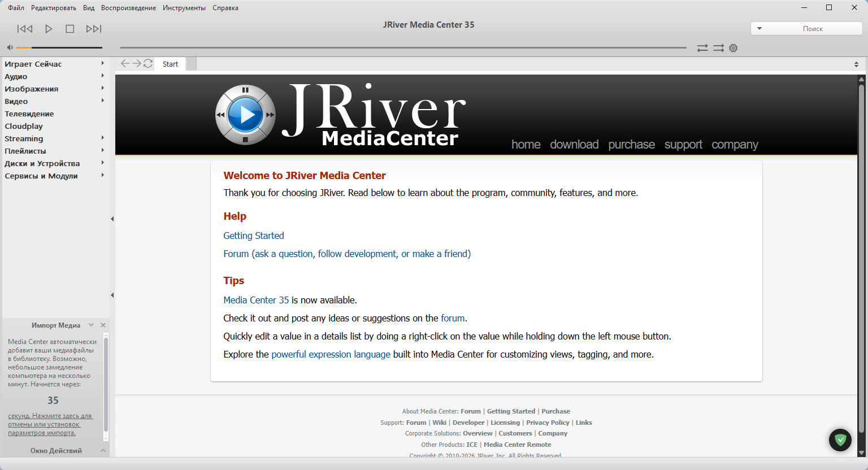Switch to the Start tab

click(x=170, y=64)
